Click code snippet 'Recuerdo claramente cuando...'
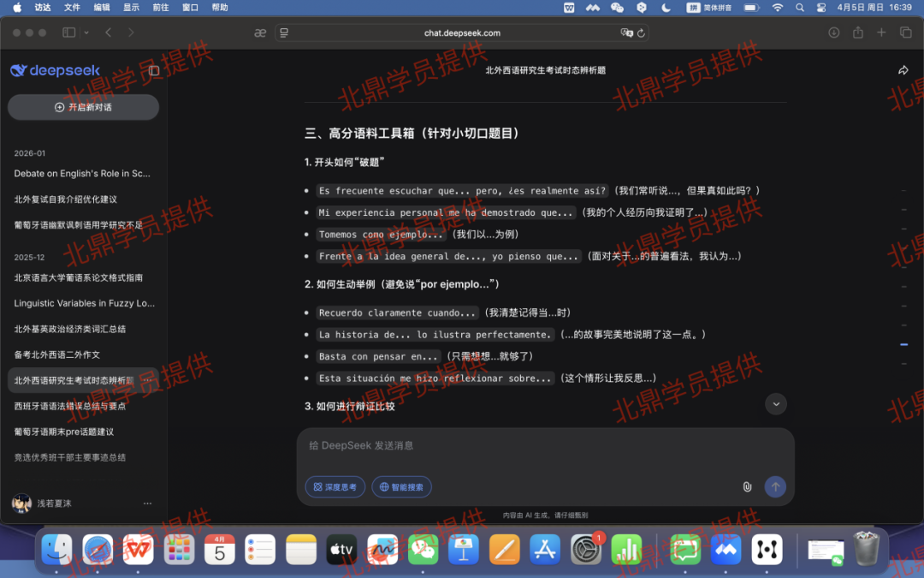This screenshot has height=578, width=924. point(397,313)
